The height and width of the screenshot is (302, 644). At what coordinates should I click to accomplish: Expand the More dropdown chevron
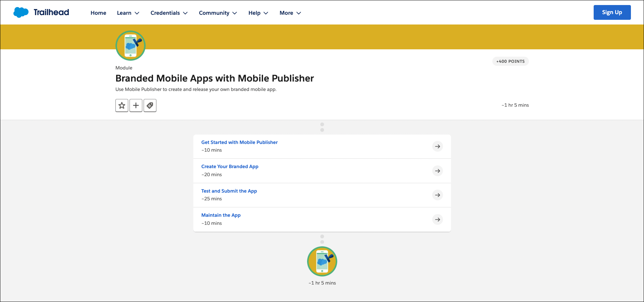click(299, 13)
